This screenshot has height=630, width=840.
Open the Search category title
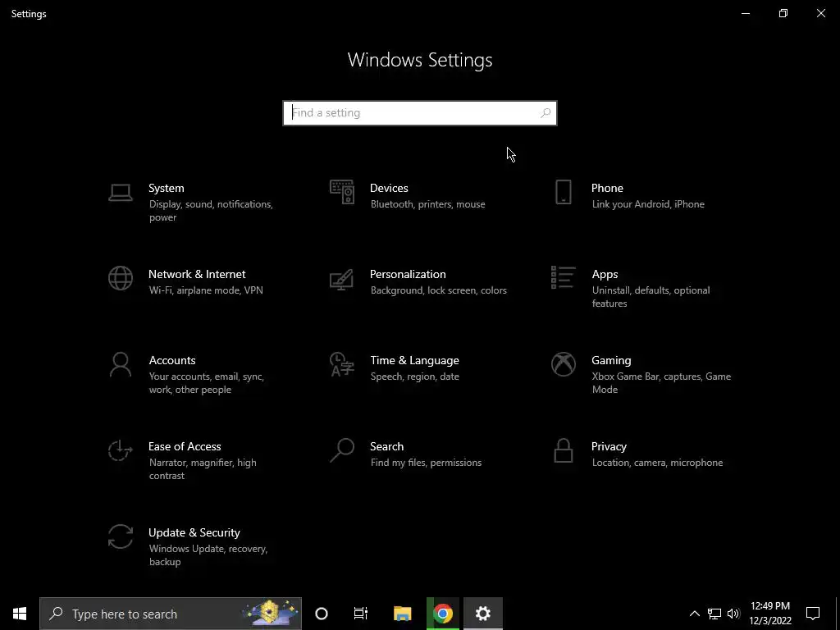click(387, 447)
